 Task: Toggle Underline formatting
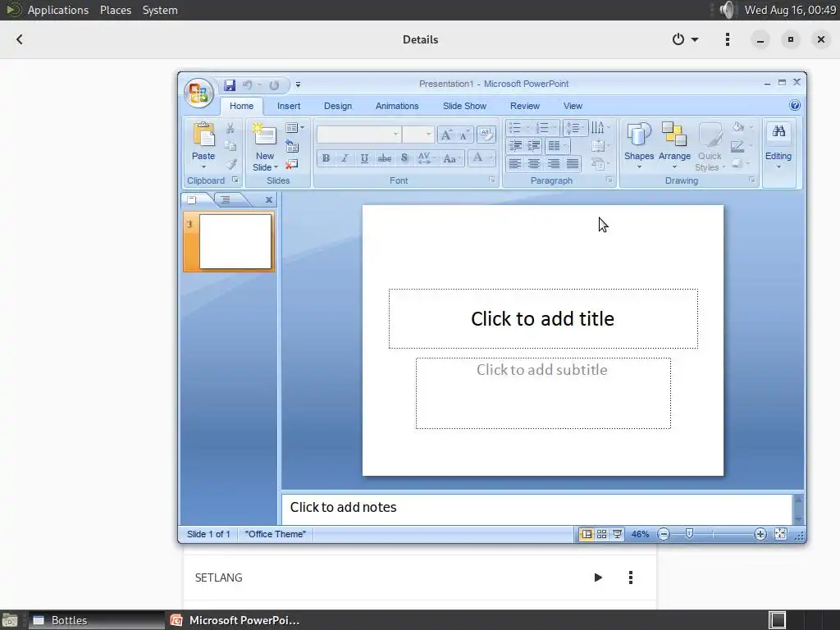364,158
